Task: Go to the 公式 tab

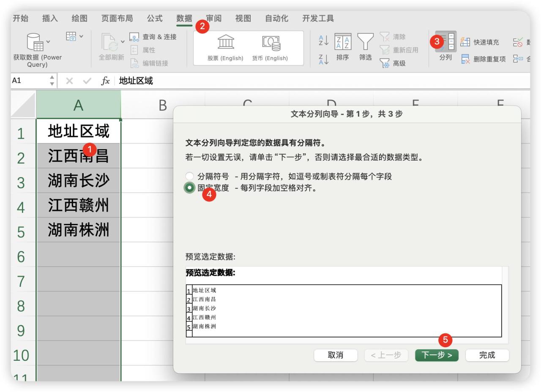Action: click(x=155, y=19)
